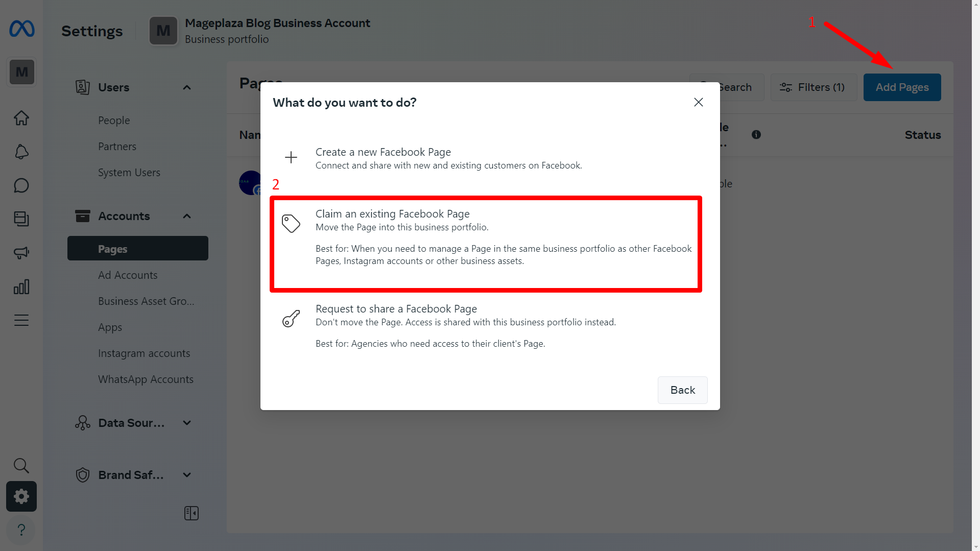Image resolution: width=980 pixels, height=551 pixels.
Task: Click the settings gear icon
Action: point(21,496)
